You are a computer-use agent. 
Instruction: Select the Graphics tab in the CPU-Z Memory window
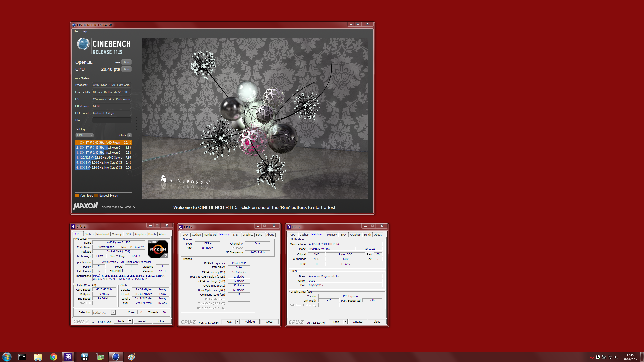tap(248, 235)
